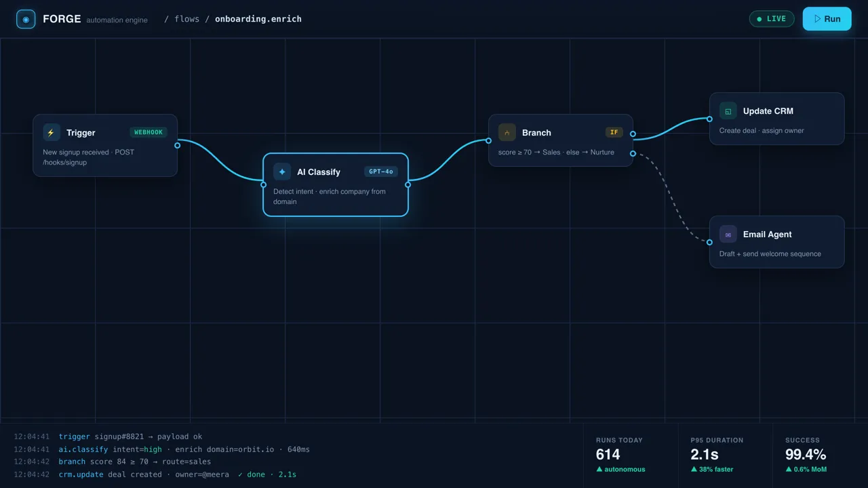Click the Email Agent node input port
Screen dimensions: 868x488
point(709,242)
